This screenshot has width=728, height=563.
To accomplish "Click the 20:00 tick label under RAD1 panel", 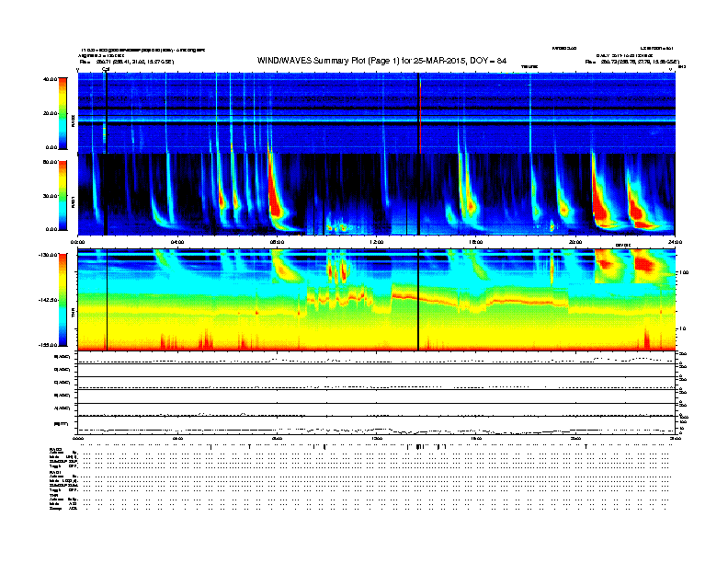I will coord(575,242).
